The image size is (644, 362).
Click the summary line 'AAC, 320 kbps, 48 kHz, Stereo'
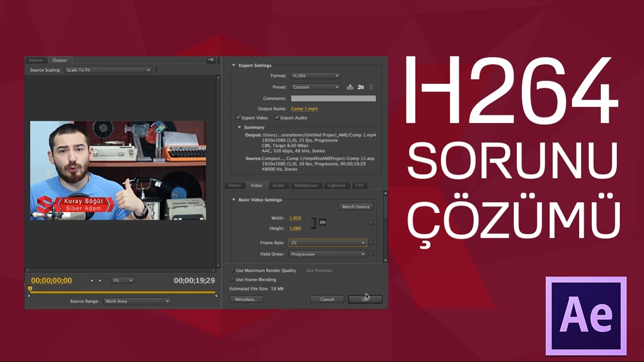[293, 150]
